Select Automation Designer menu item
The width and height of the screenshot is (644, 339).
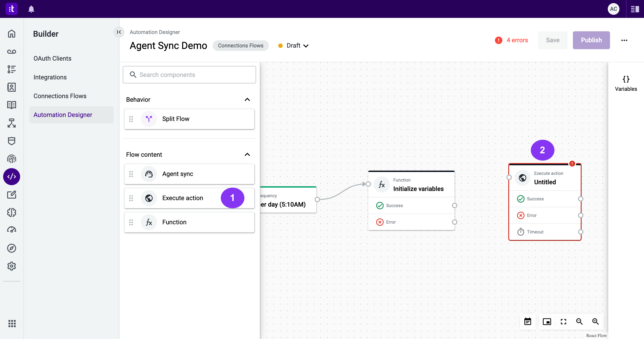click(x=63, y=114)
